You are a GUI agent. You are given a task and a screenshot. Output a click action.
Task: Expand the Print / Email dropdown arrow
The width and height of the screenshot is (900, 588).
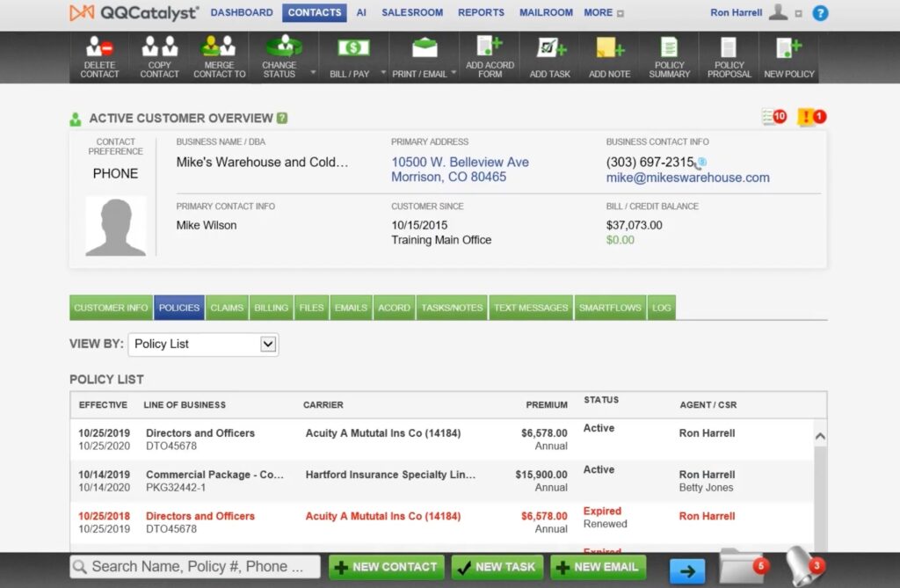pos(454,72)
